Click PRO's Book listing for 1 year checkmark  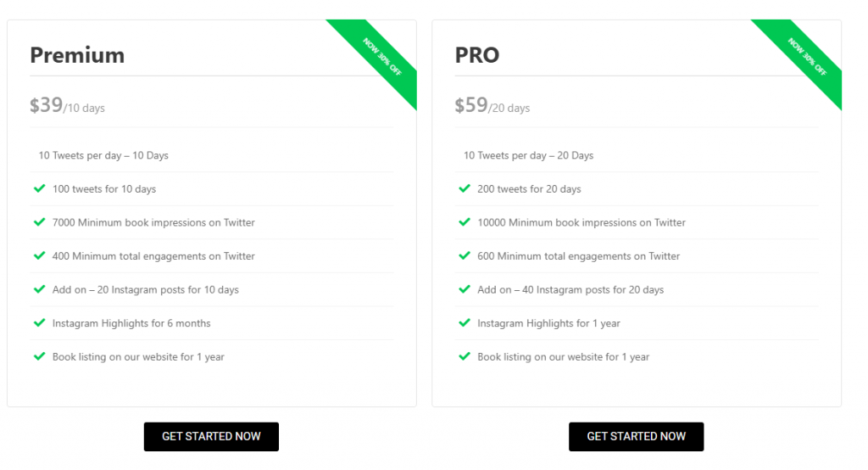coord(465,356)
